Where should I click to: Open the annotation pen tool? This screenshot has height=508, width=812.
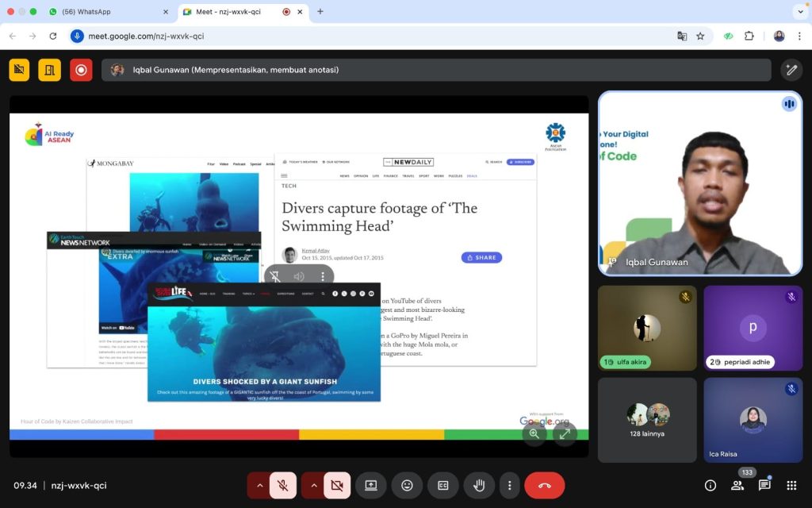[x=791, y=70]
